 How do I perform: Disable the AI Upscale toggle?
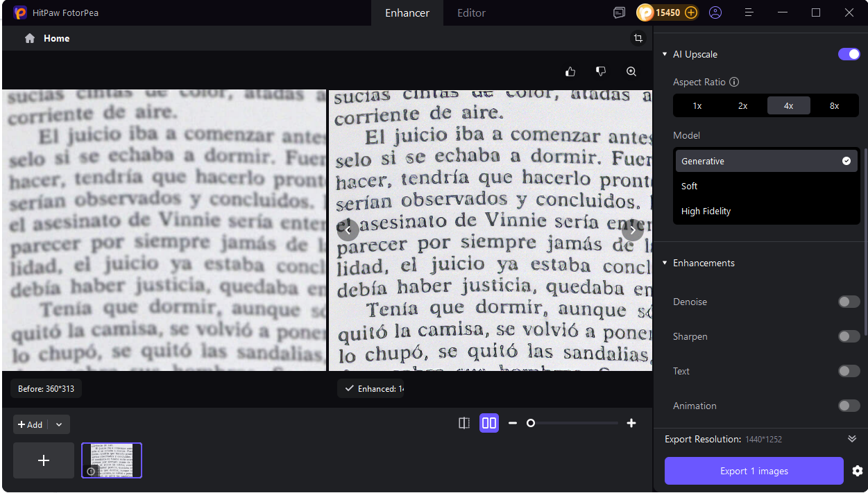tap(849, 53)
